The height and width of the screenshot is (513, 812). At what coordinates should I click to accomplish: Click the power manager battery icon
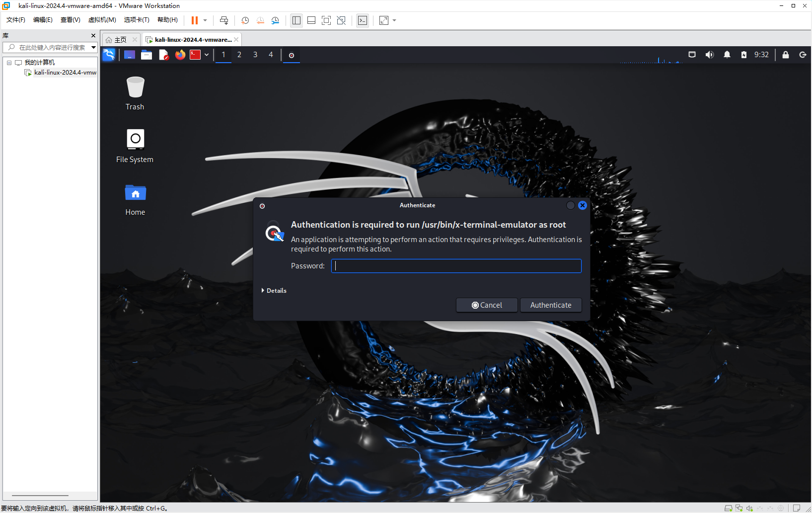coord(744,55)
